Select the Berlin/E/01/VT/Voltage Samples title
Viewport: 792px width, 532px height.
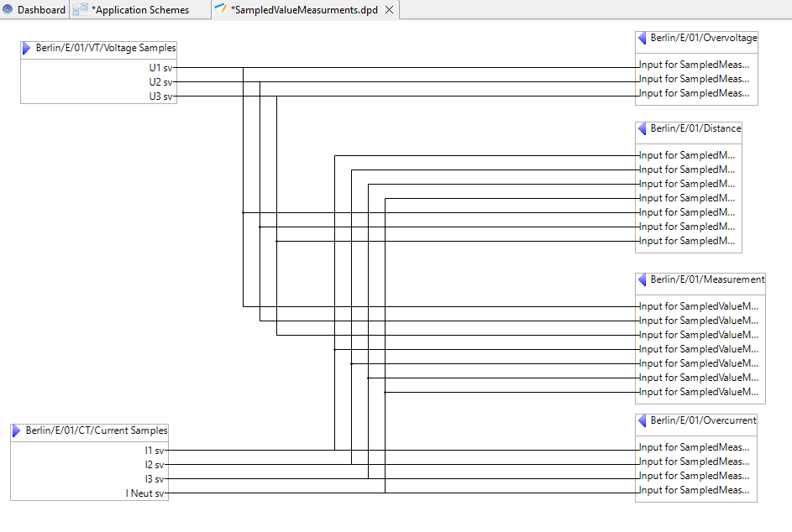[x=106, y=49]
